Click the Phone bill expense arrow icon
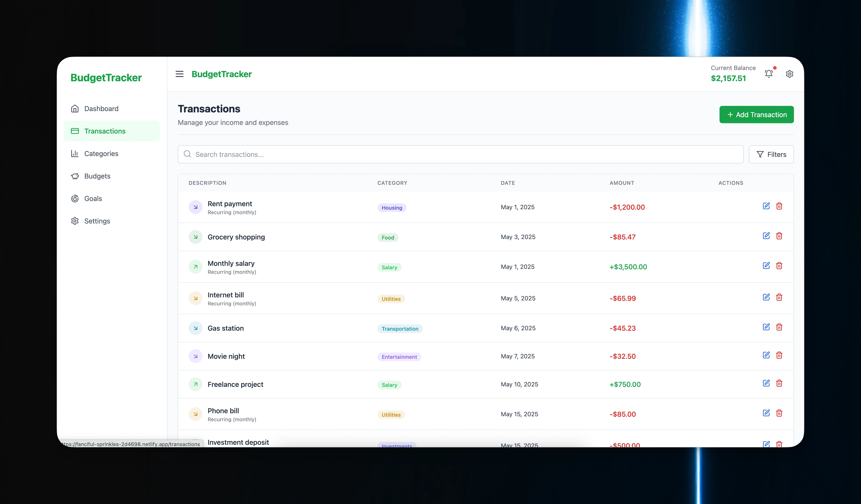 (x=195, y=414)
